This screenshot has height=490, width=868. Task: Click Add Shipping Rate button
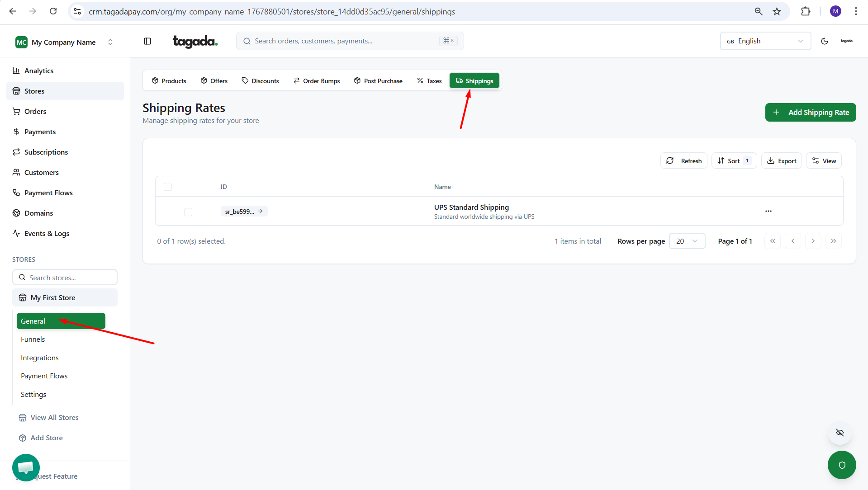(x=810, y=112)
